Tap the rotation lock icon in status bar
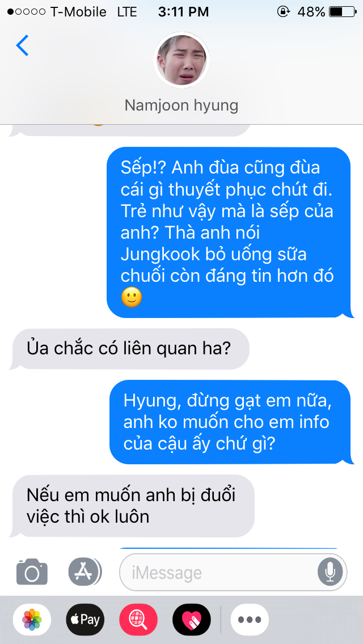This screenshot has width=363, height=644. tap(283, 12)
